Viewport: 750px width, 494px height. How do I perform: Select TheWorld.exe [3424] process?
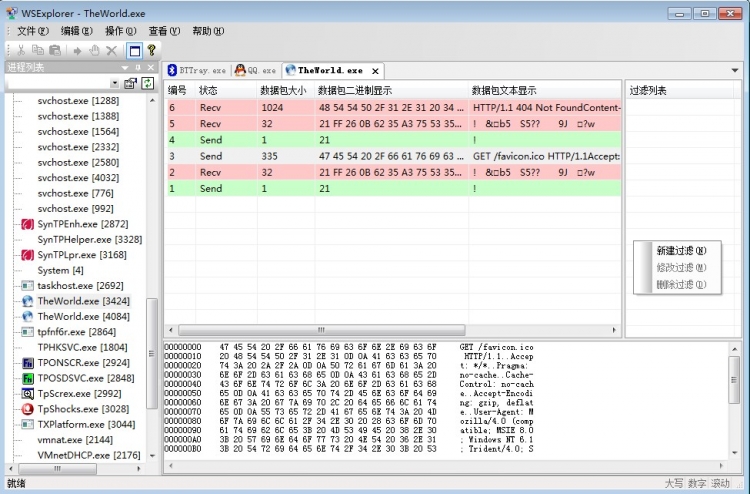point(83,301)
